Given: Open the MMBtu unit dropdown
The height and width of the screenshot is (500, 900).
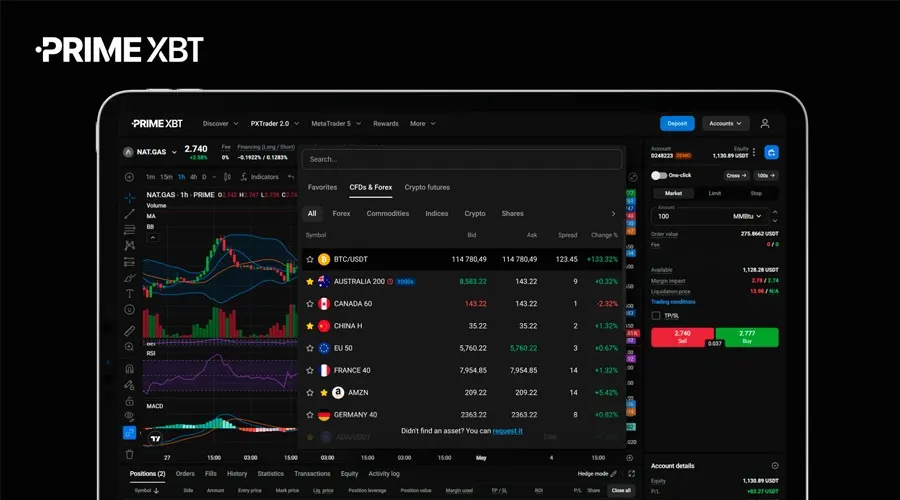Looking at the screenshot, I should click(x=747, y=216).
